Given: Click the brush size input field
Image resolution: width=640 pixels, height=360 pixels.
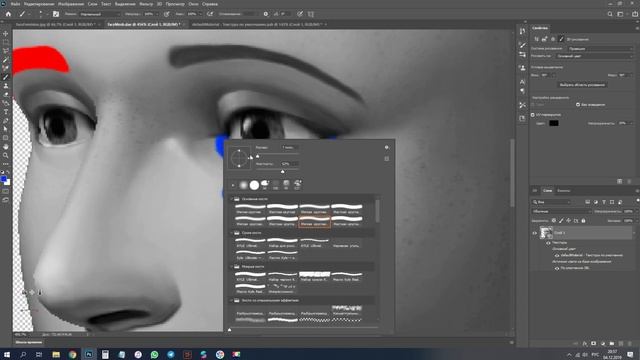Looking at the screenshot, I should [289, 147].
